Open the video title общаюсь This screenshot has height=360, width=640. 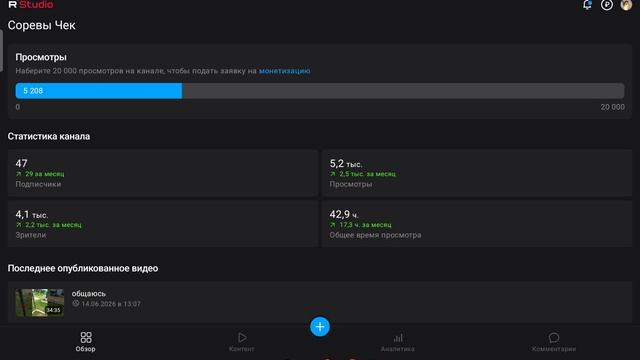(x=89, y=293)
